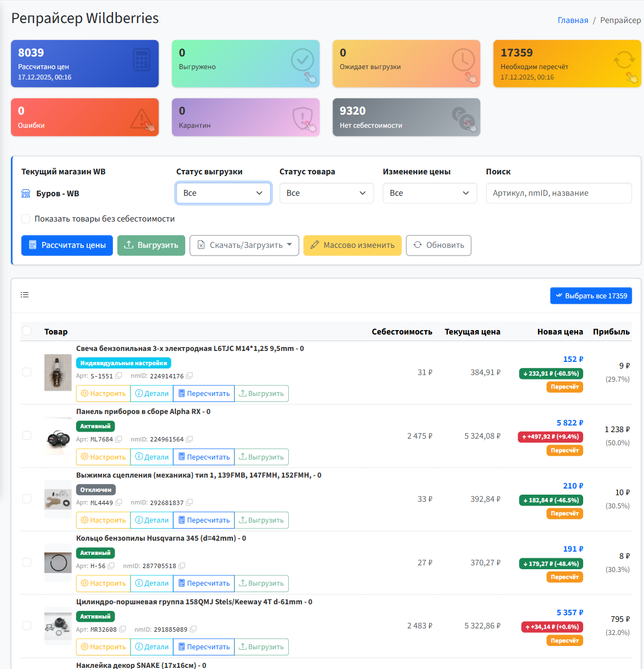Go to the Главная breadcrumb link
The image size is (644, 669).
573,20
